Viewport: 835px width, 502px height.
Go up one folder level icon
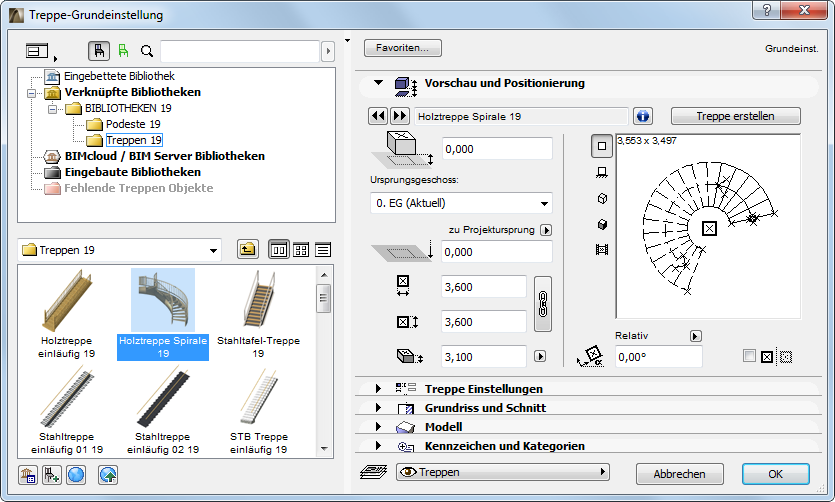[x=248, y=250]
